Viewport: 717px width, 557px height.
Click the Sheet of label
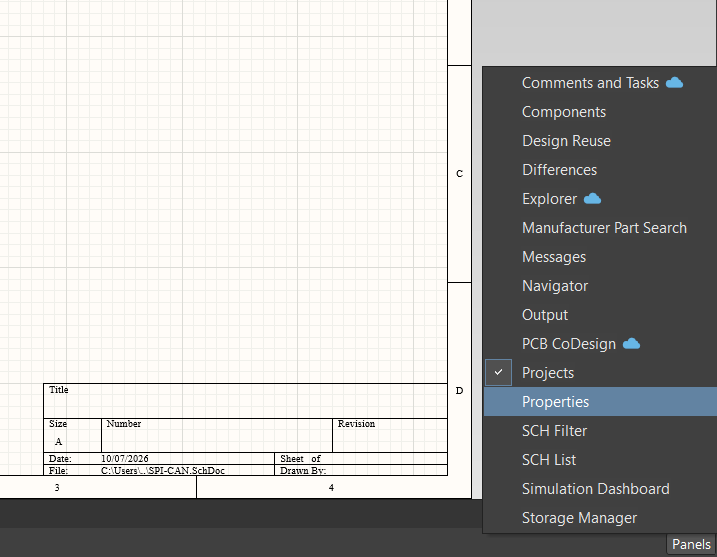[x=300, y=458]
